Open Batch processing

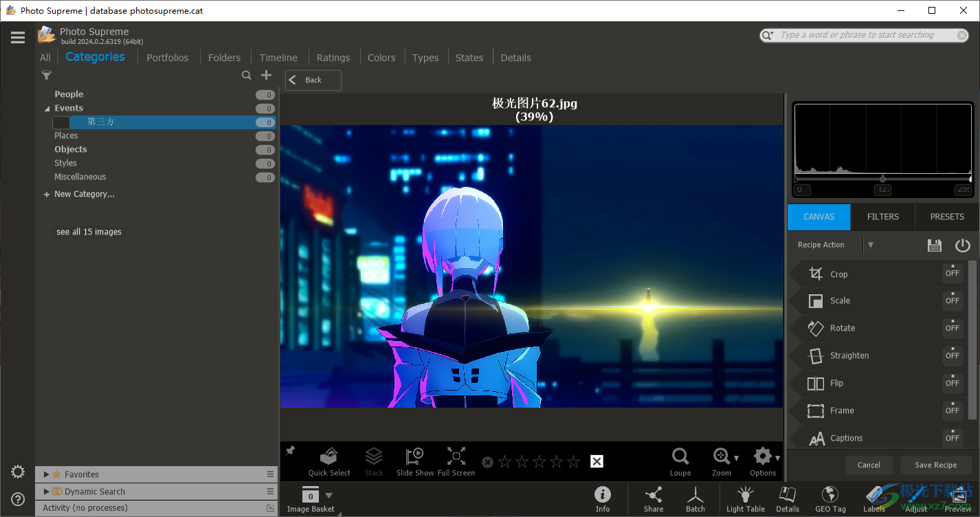(x=695, y=499)
